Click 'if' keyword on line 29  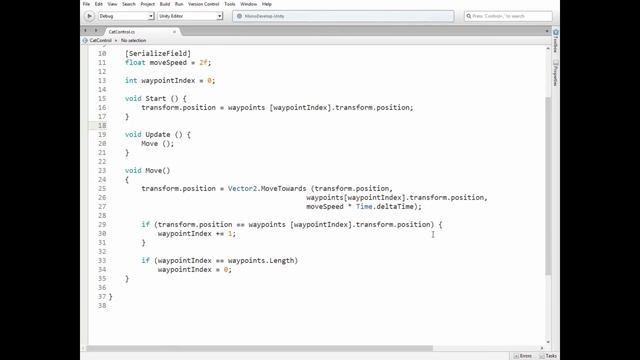(145, 224)
